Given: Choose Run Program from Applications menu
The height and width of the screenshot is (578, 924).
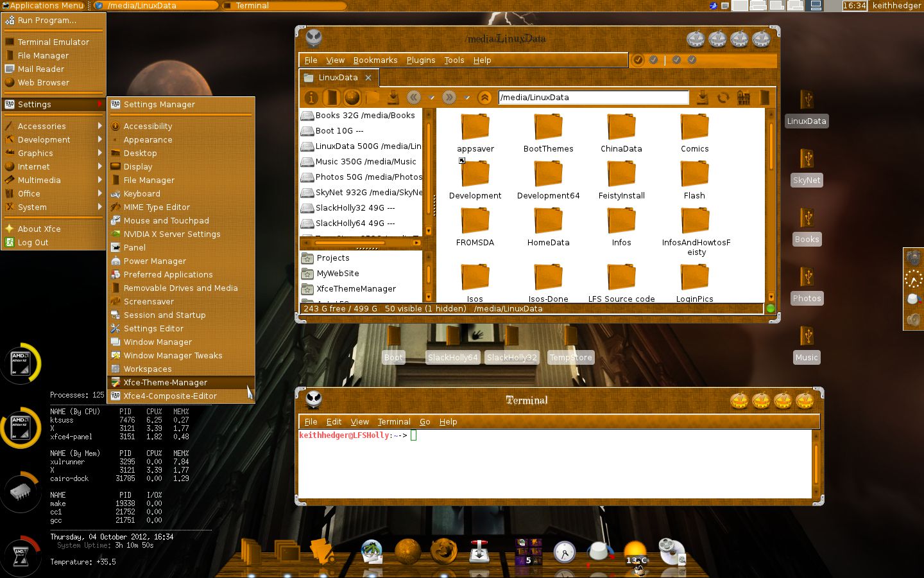Looking at the screenshot, I should [53, 20].
